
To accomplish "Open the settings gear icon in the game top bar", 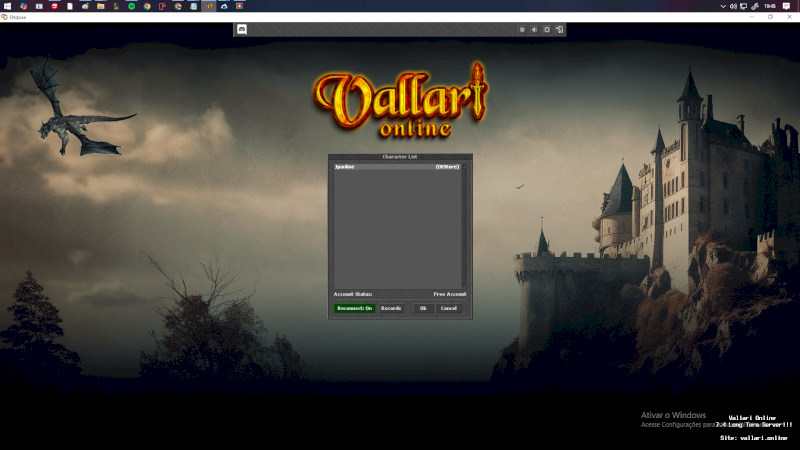I will tap(547, 30).
